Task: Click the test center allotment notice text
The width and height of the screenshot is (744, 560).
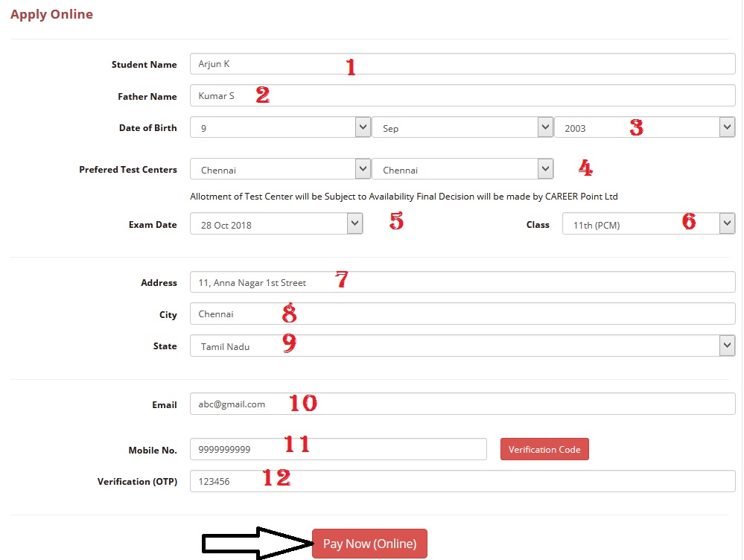Action: pyautogui.click(x=404, y=197)
